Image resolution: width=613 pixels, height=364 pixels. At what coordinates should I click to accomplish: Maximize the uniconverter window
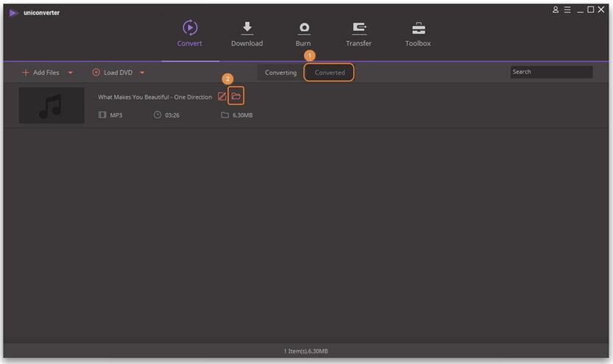pyautogui.click(x=590, y=10)
